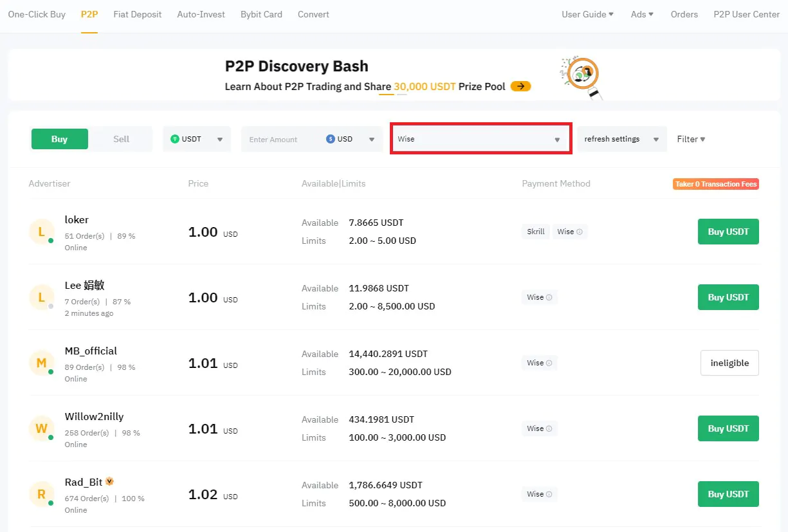The width and height of the screenshot is (788, 532).
Task: Click the 434.1981 USDT available amount
Action: click(x=381, y=419)
